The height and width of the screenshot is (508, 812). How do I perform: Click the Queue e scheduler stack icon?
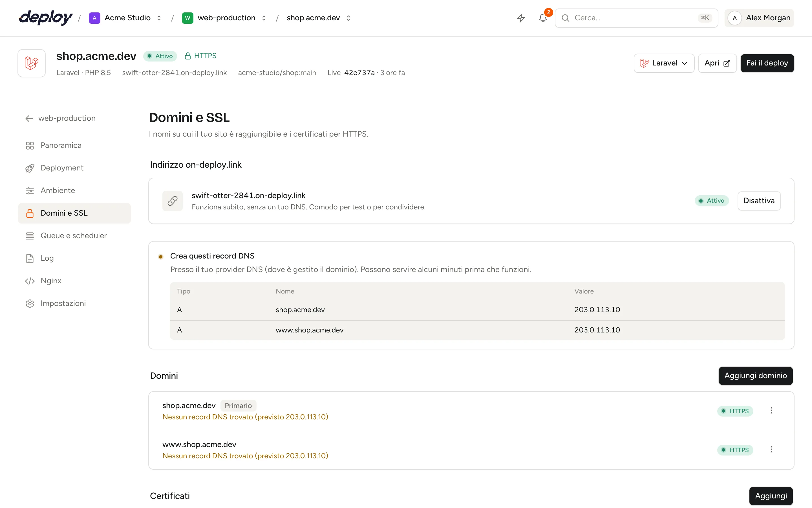[x=30, y=236]
